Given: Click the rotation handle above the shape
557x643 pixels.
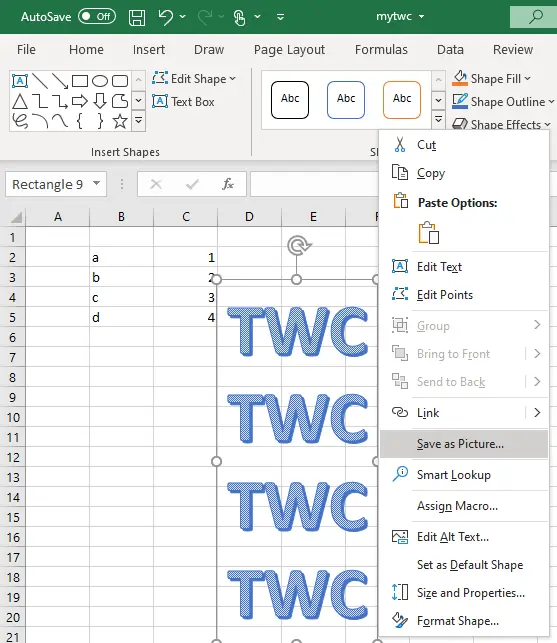Looking at the screenshot, I should pos(298,246).
